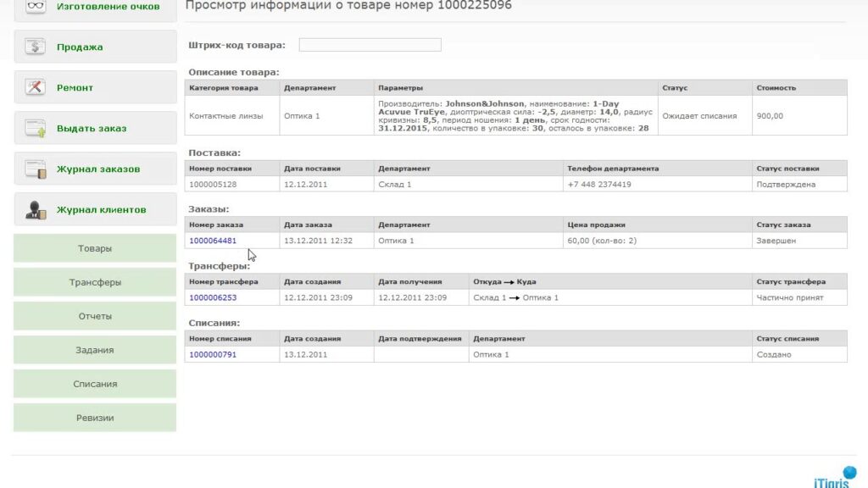This screenshot has height=488, width=868.
Task: Open order number 1000064481
Action: point(213,241)
